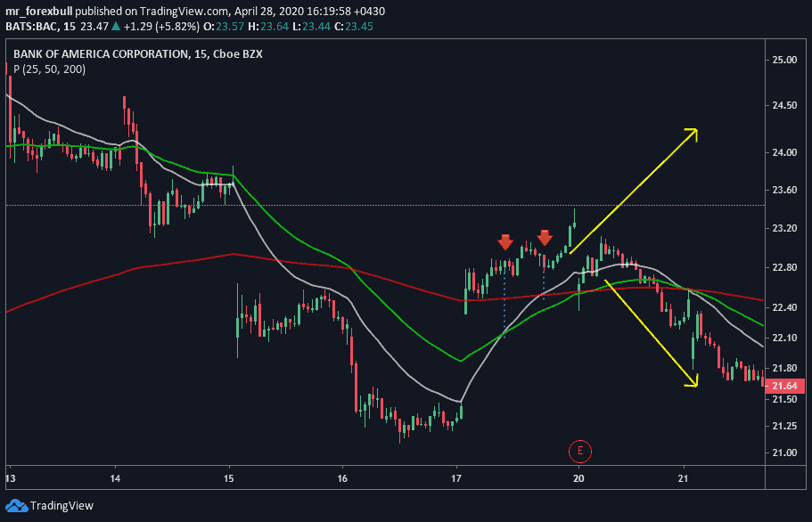Select the P (25, 50, 200) indicator label
This screenshot has width=812, height=522.
[x=49, y=69]
